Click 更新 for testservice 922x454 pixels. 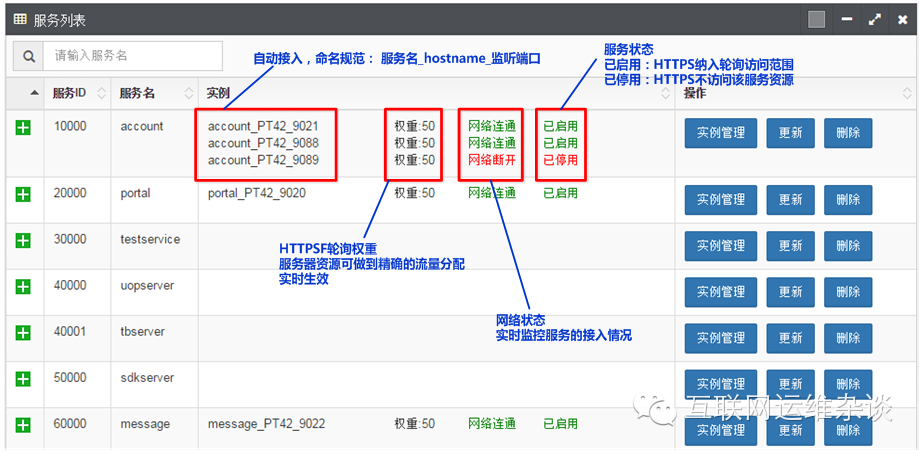pyautogui.click(x=790, y=246)
